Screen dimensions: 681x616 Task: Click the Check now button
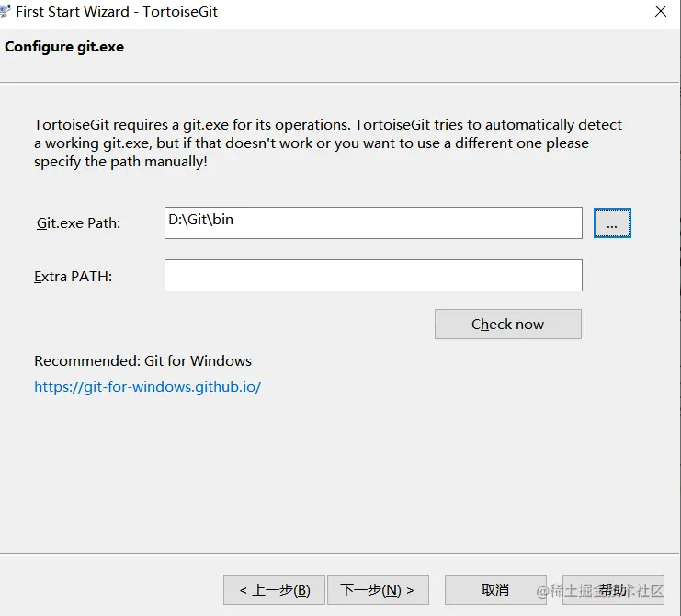[507, 324]
